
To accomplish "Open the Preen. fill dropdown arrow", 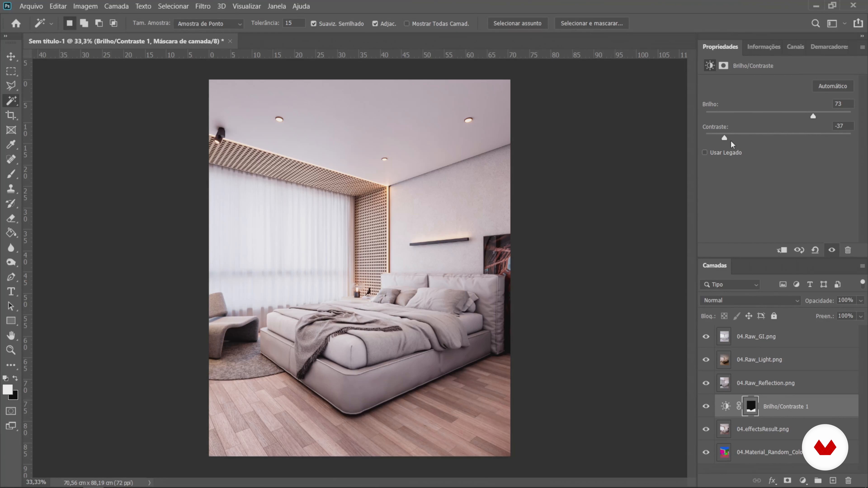I will pyautogui.click(x=861, y=316).
